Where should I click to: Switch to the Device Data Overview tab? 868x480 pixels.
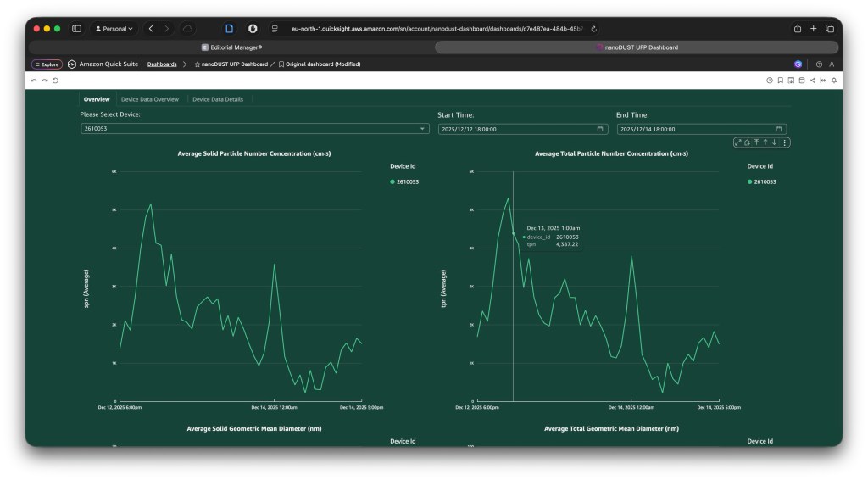click(x=149, y=99)
